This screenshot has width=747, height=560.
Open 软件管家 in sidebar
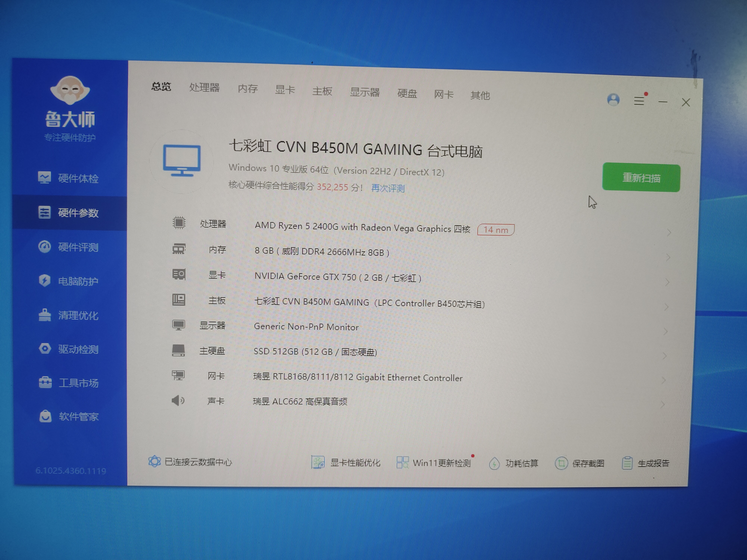[78, 416]
